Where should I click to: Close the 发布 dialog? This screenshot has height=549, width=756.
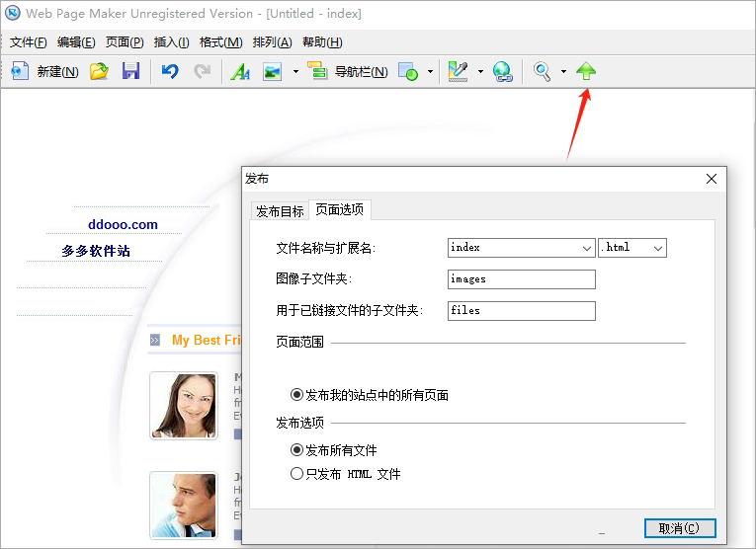point(712,179)
